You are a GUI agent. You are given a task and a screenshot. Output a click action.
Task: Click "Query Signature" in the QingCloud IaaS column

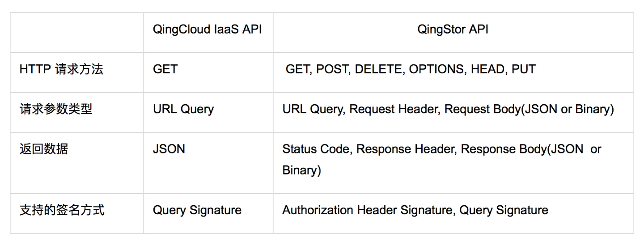pos(197,210)
